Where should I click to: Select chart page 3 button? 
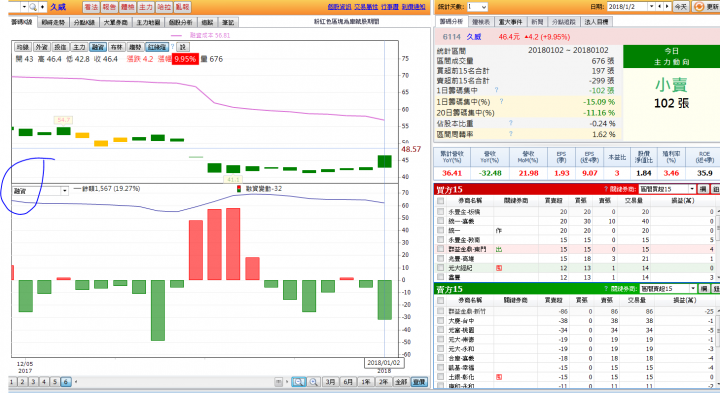tap(33, 382)
